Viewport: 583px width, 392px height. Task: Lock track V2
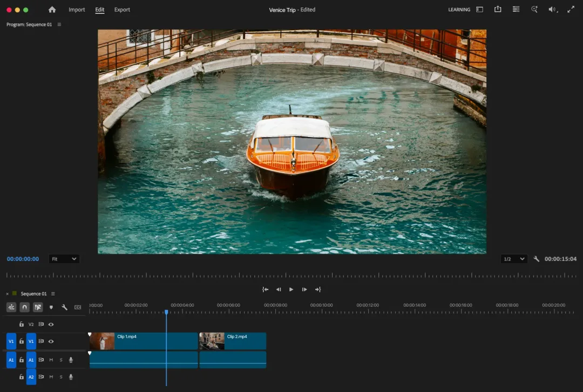(22, 325)
